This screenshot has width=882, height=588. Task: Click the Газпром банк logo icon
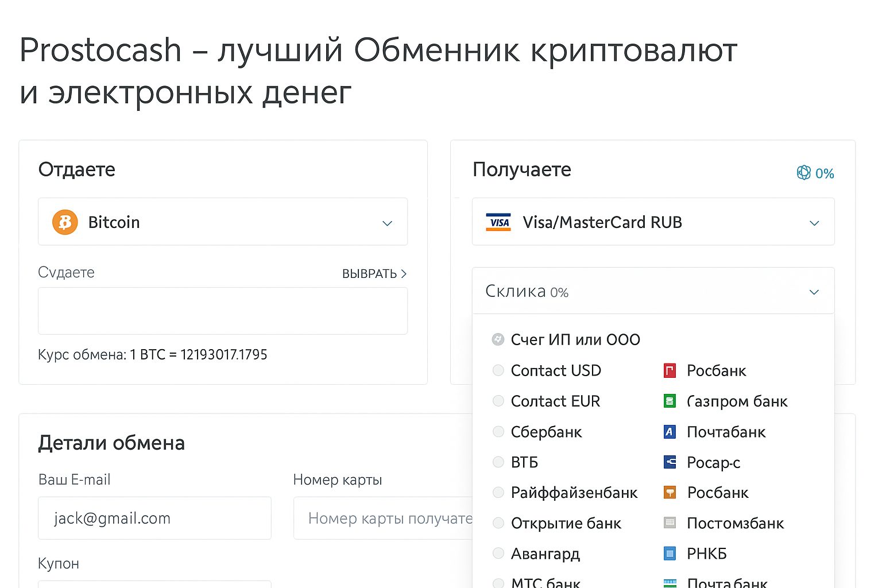[669, 401]
